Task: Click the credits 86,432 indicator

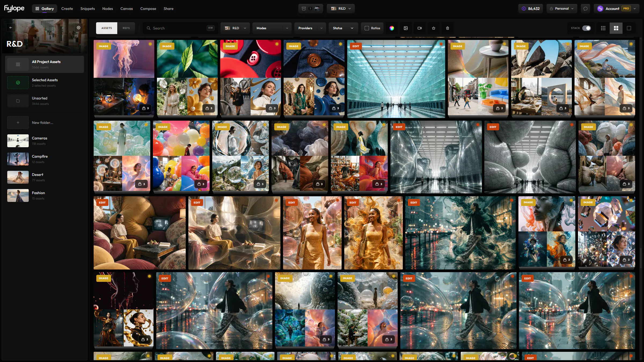Action: (x=530, y=9)
